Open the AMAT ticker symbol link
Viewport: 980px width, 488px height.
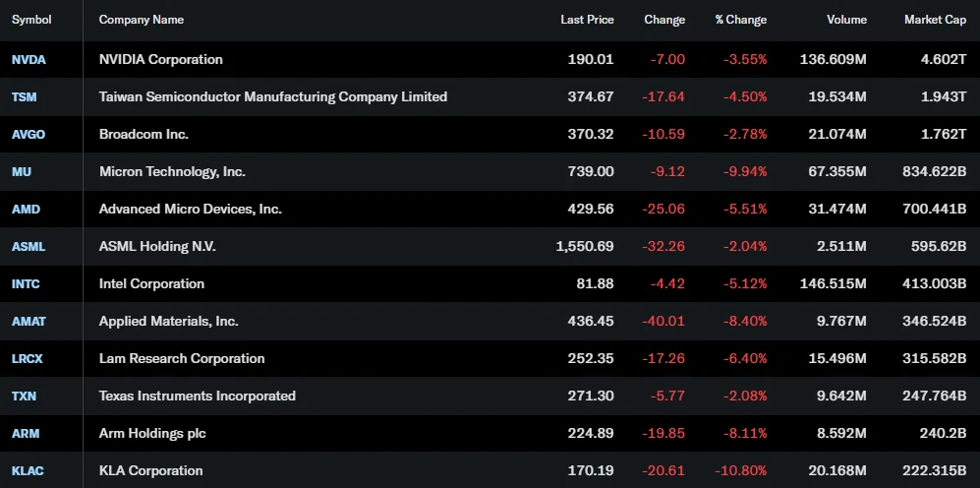29,321
